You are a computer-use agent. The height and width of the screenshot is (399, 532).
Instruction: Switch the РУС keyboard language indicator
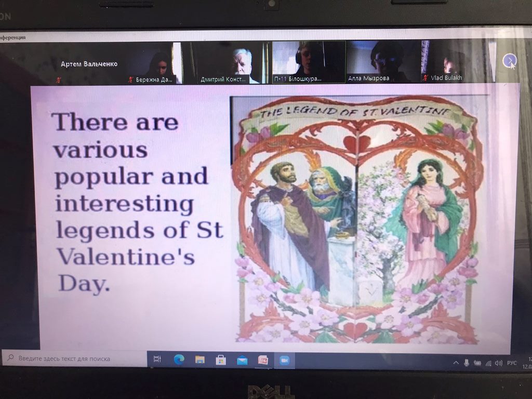(x=512, y=363)
